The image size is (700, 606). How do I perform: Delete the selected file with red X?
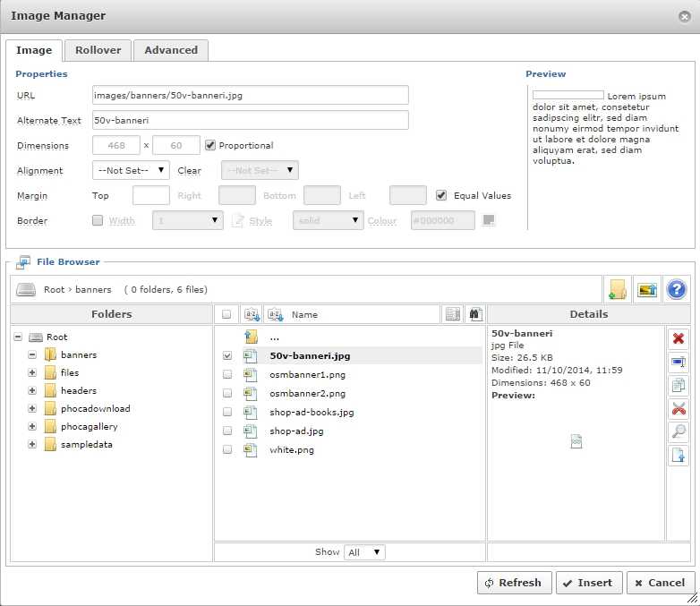coord(678,338)
